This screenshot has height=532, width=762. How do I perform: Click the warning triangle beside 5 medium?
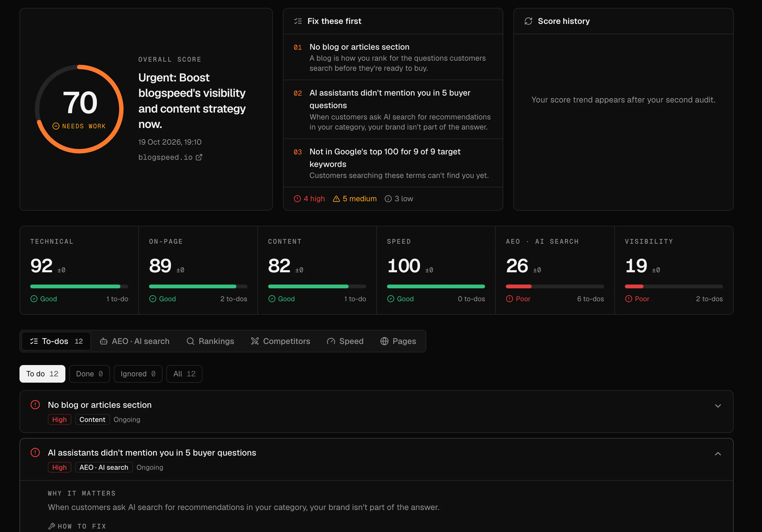(x=336, y=198)
